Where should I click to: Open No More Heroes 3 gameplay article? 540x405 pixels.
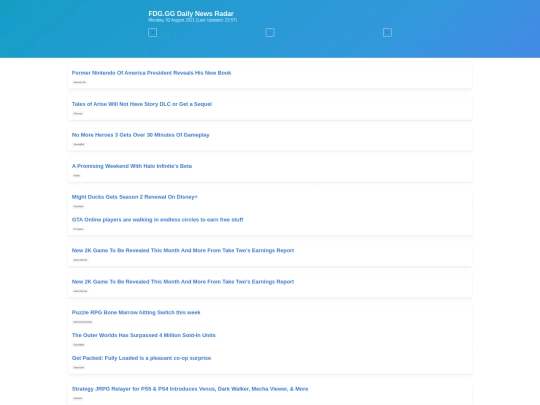coord(141,135)
